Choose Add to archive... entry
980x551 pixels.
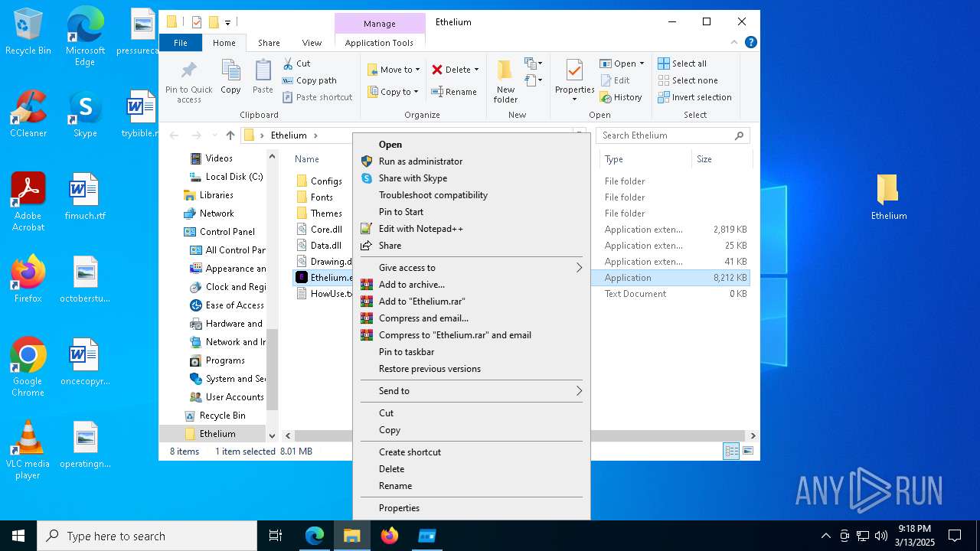pyautogui.click(x=471, y=285)
